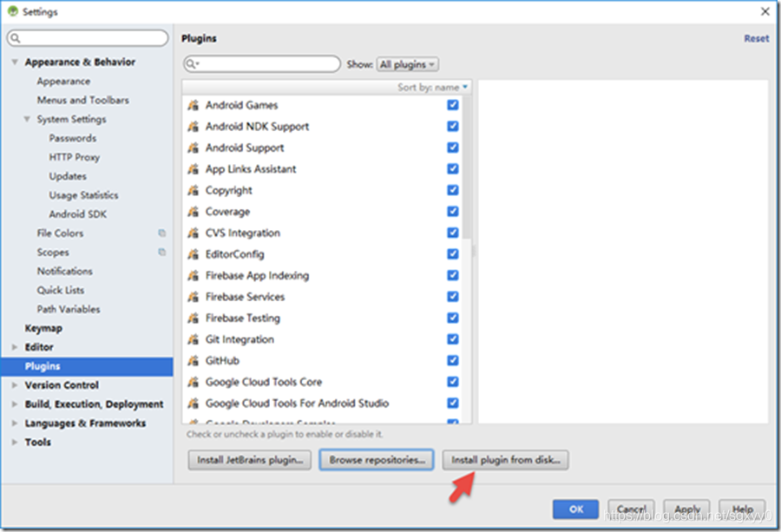Click the CVS Integration plugin icon
The height and width of the screenshot is (532, 781).
pyautogui.click(x=194, y=233)
